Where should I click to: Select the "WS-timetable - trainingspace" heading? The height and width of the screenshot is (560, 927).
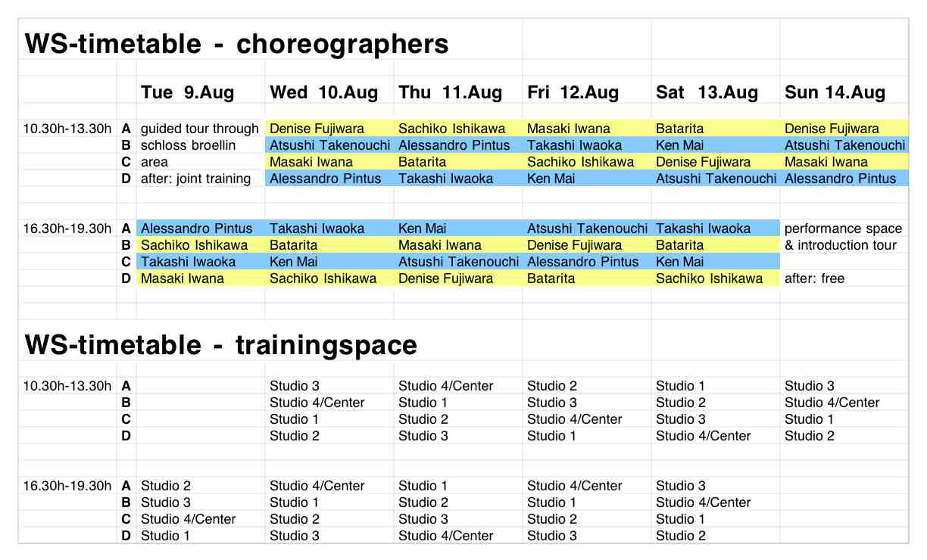[x=220, y=345]
